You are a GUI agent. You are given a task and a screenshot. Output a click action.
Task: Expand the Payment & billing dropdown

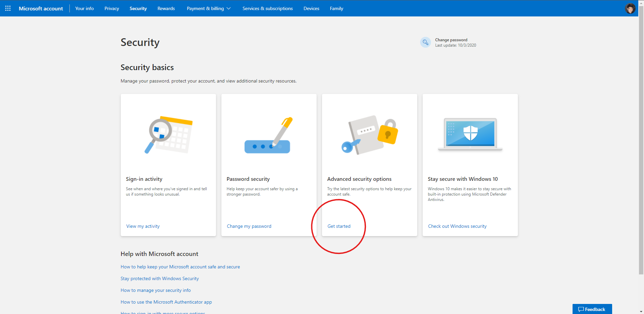[209, 8]
